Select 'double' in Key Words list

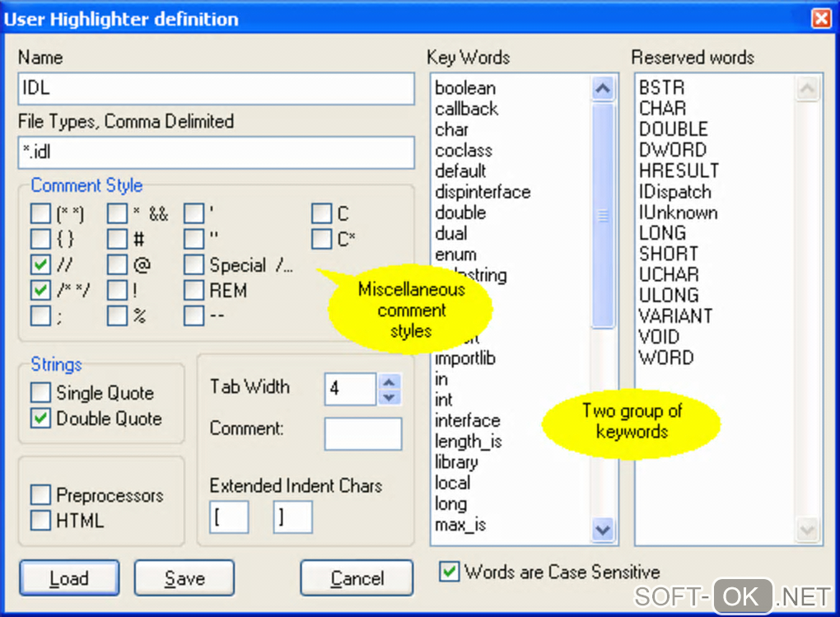[460, 213]
